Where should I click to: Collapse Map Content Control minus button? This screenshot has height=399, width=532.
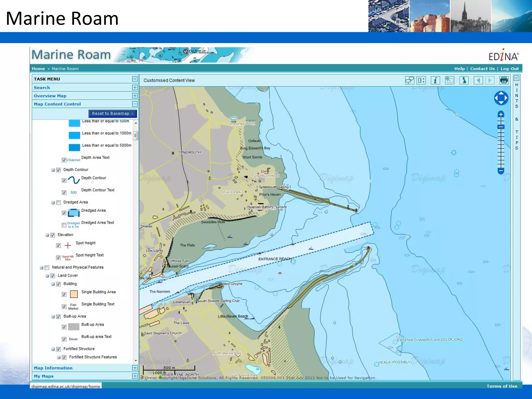click(135, 104)
